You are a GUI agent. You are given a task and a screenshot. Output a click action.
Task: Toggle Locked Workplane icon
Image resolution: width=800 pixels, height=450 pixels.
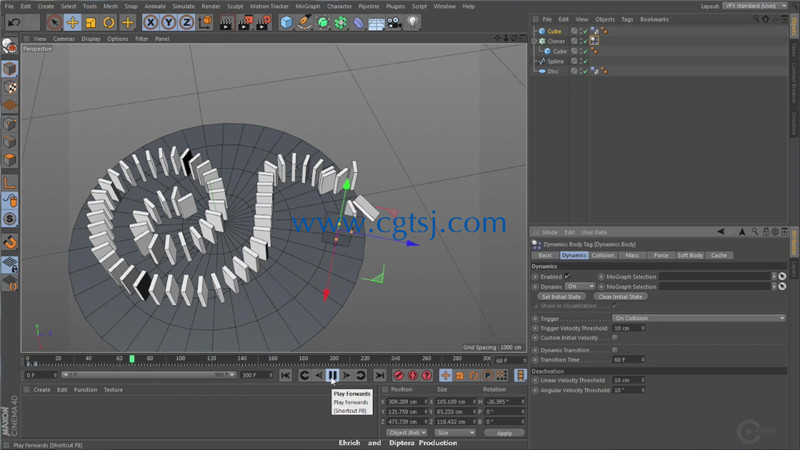(x=10, y=264)
